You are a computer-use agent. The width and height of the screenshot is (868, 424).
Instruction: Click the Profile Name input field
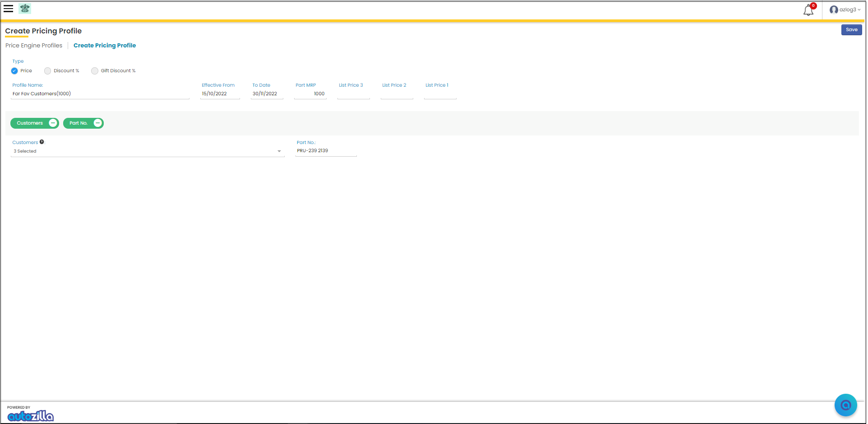point(99,94)
